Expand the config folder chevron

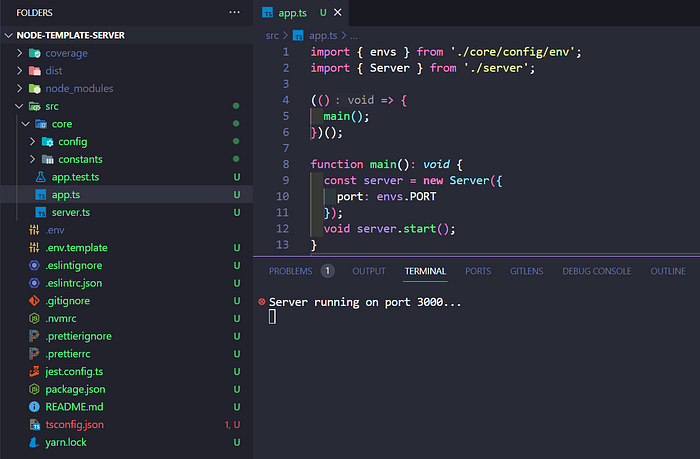click(32, 142)
